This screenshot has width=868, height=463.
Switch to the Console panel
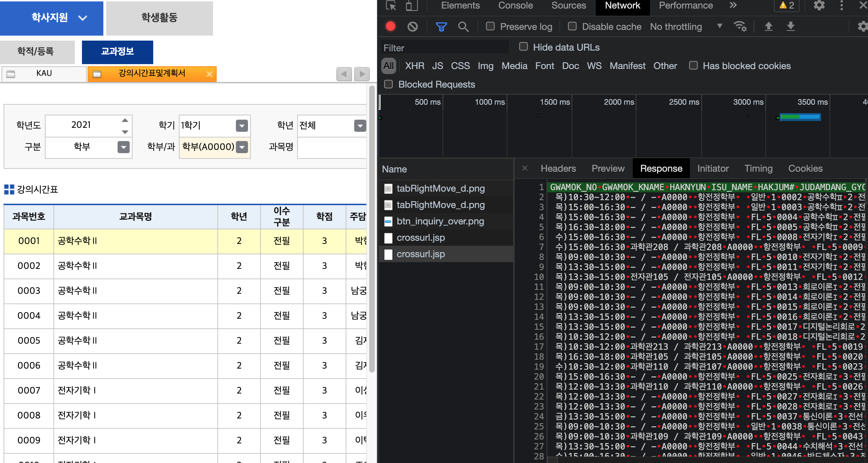click(x=515, y=6)
